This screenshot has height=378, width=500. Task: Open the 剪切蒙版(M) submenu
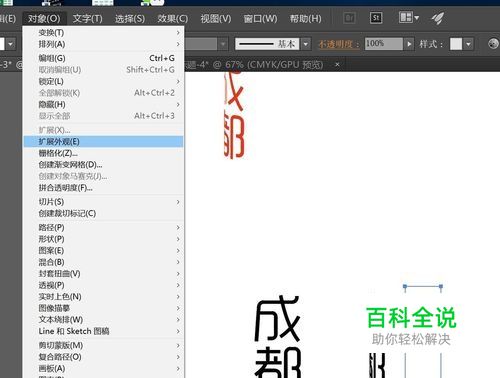[x=103, y=345]
